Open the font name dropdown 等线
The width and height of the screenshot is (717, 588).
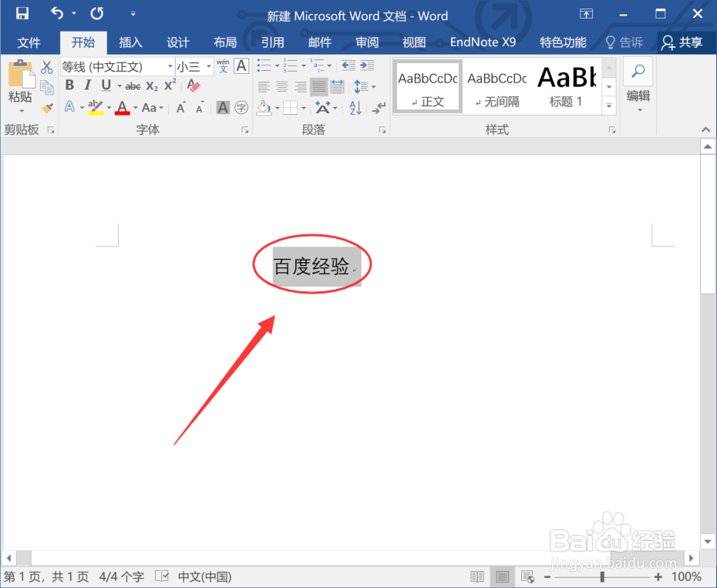[x=170, y=67]
